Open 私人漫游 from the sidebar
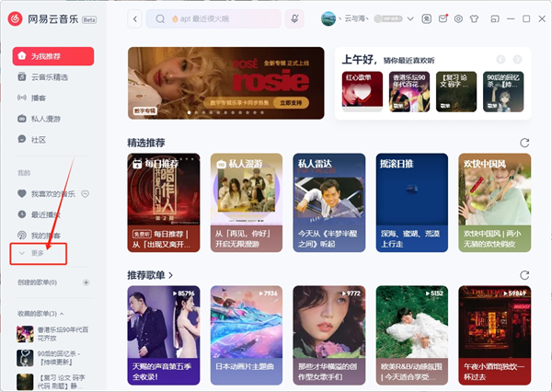 [x=49, y=119]
